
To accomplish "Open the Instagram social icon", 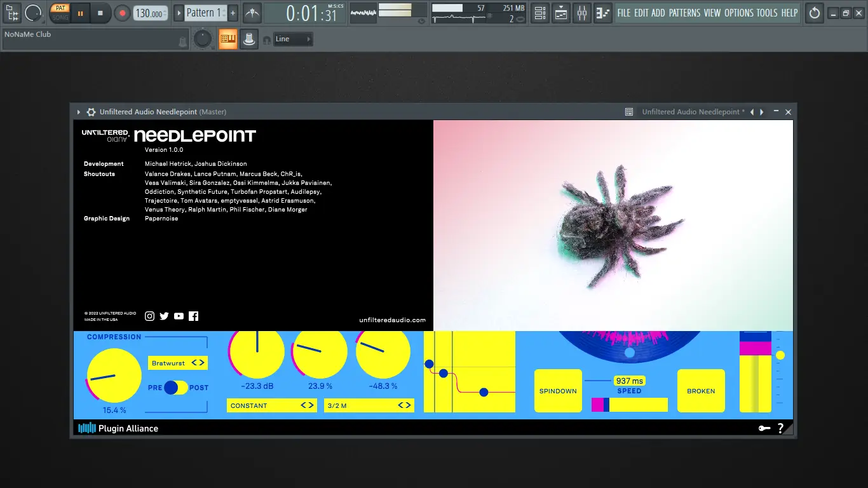I will pyautogui.click(x=150, y=316).
